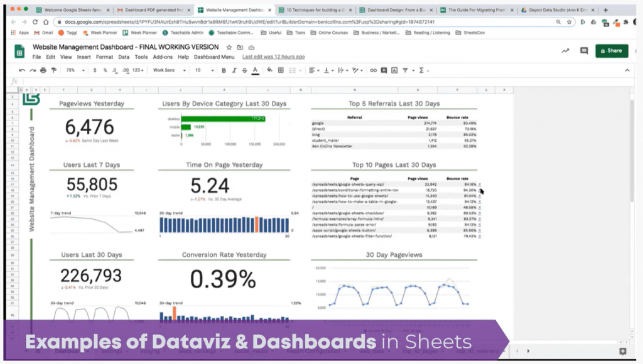Open the text color picker
The image size is (643, 364).
pyautogui.click(x=255, y=70)
